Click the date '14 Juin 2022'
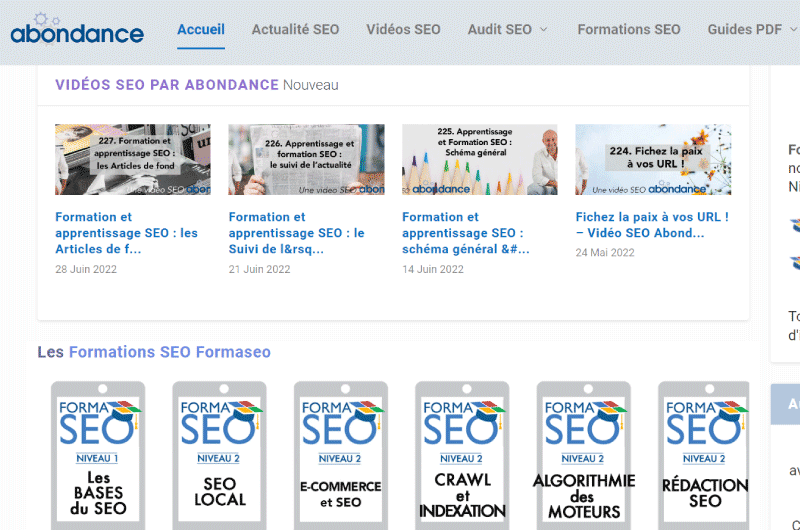The height and width of the screenshot is (530, 800). point(433,269)
